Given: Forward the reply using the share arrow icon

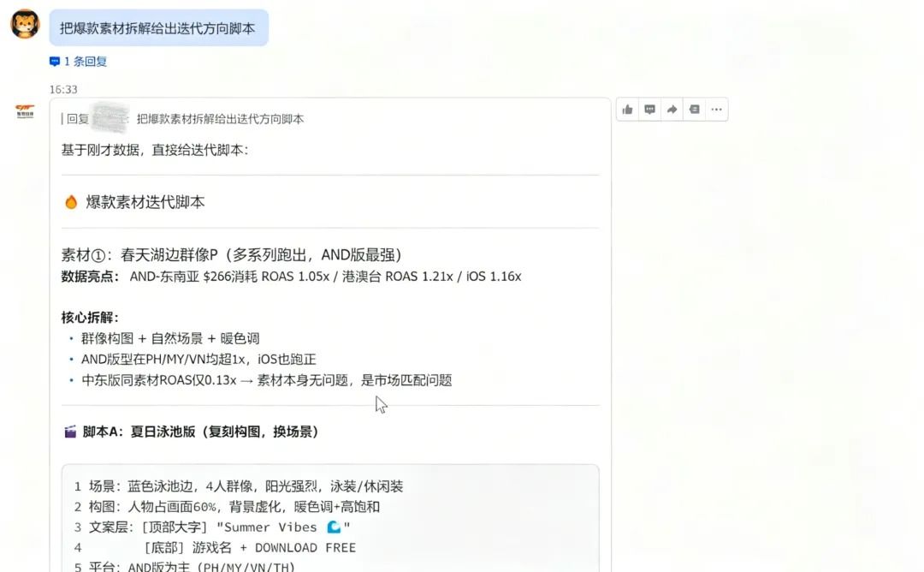Looking at the screenshot, I should click(x=672, y=110).
